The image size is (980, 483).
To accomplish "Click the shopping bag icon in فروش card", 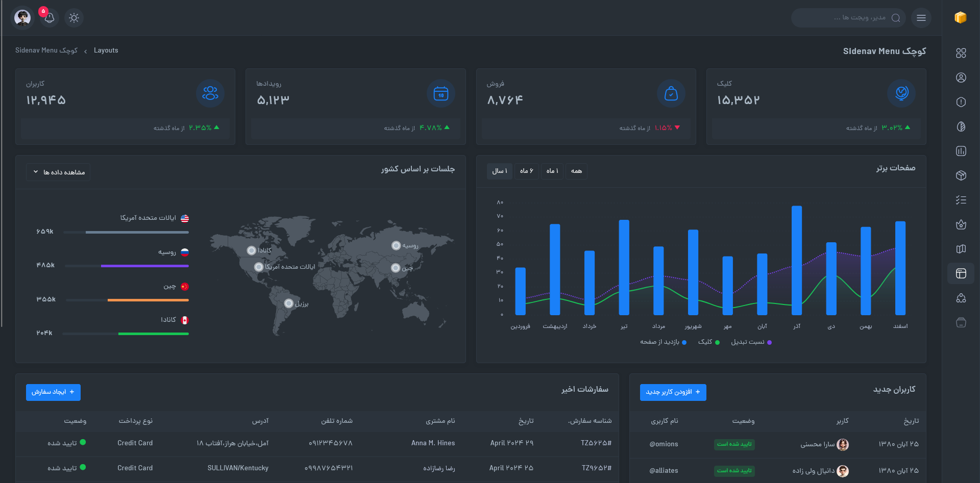I will [671, 93].
